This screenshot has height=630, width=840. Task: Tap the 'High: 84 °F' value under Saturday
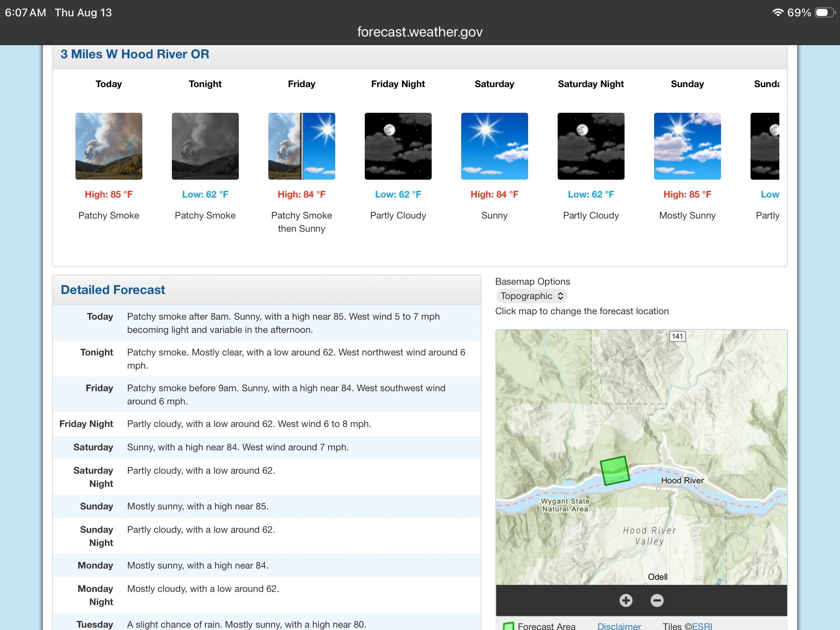click(x=495, y=194)
